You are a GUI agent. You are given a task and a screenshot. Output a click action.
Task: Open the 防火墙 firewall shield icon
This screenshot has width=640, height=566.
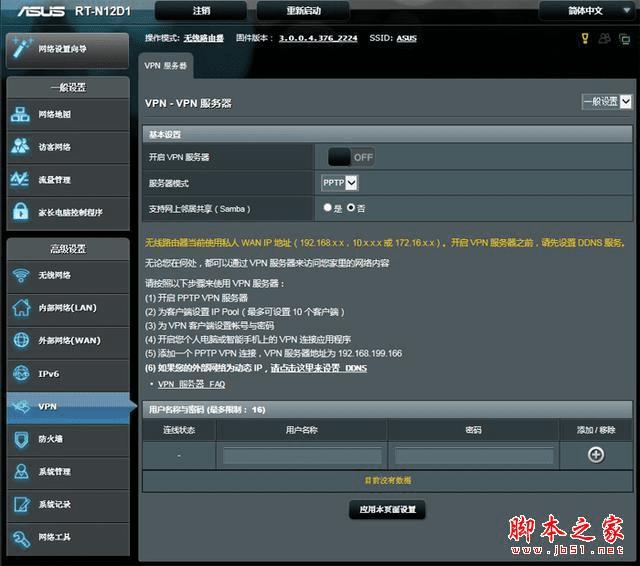21,439
